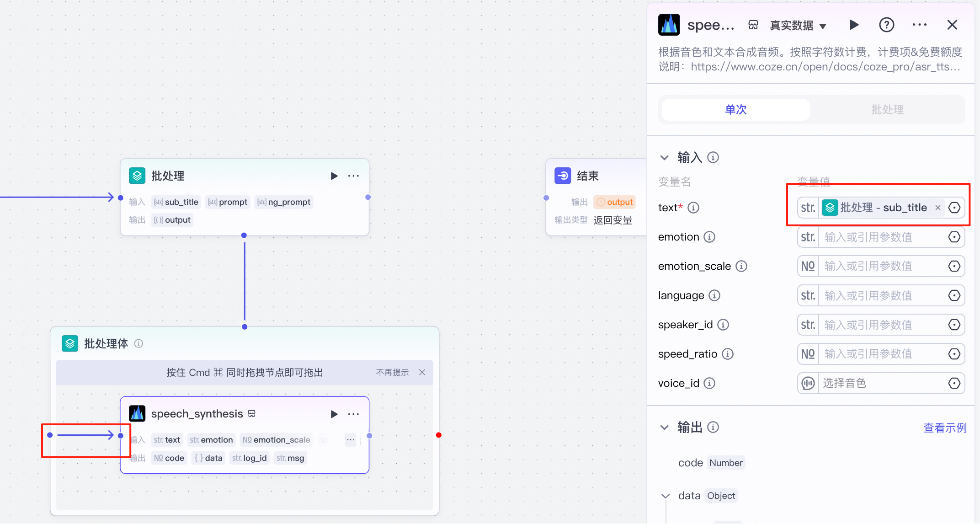This screenshot has width=980, height=524.
Task: Click info icon beside 批处理体 title
Action: (138, 343)
